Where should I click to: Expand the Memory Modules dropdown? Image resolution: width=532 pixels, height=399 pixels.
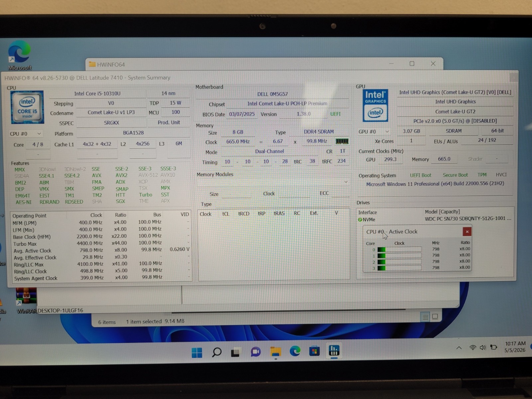(273, 182)
